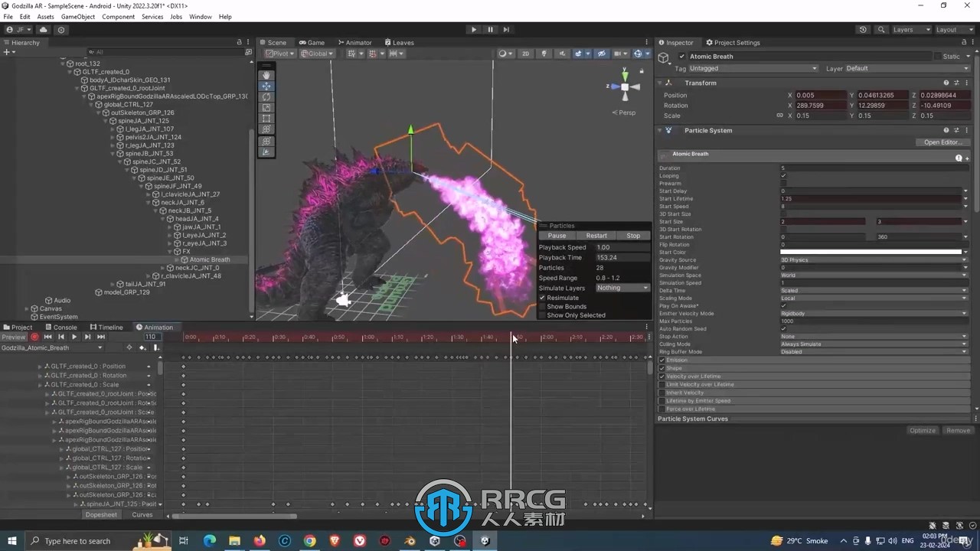This screenshot has height=551, width=980.
Task: Toggle the Emission module checkbox
Action: pos(662,360)
